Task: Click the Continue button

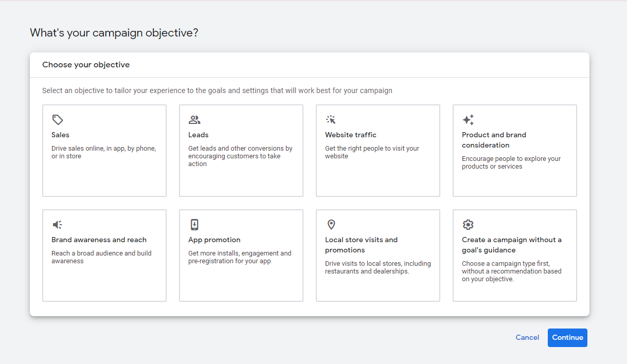Action: (x=567, y=338)
